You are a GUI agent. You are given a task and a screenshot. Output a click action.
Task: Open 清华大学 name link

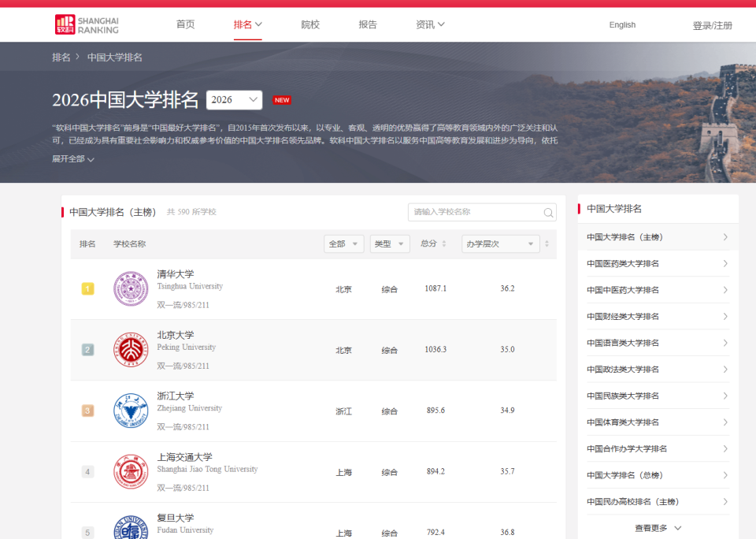[176, 274]
